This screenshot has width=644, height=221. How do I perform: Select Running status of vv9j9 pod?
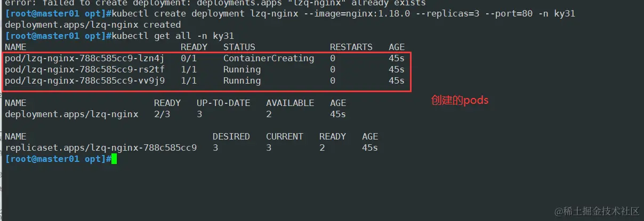[242, 81]
